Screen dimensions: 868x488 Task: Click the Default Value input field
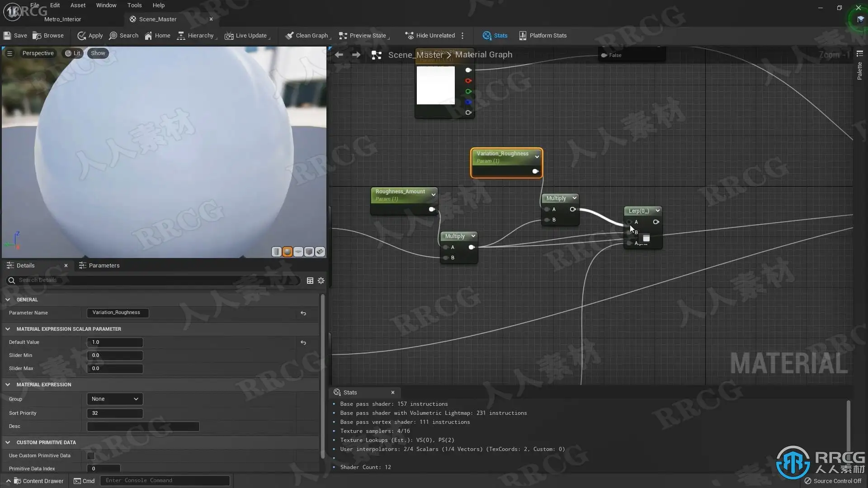click(x=115, y=343)
